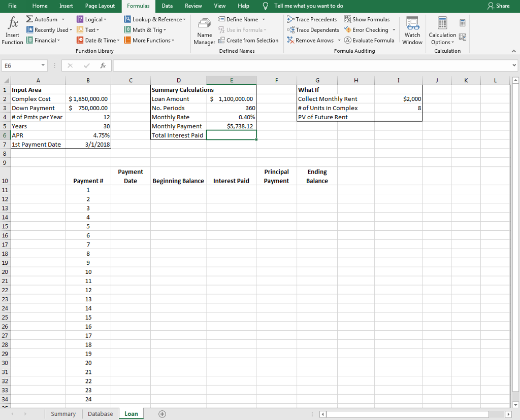
Task: Click the Name Box cell reference
Action: (x=20, y=65)
